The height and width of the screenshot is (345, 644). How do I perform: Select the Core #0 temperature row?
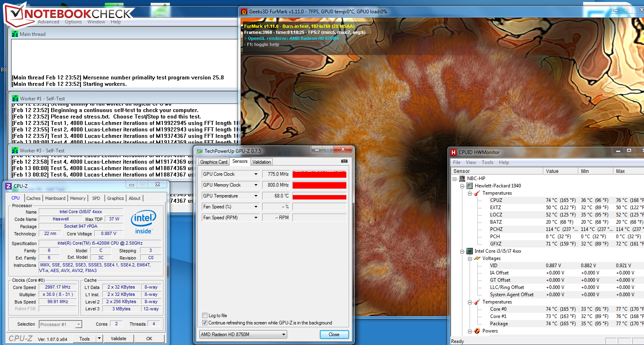click(566, 309)
